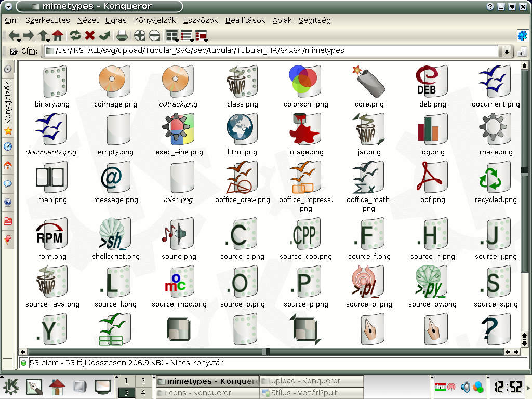
Task: Click the vertical scrollbar up arrow
Action: coord(525,65)
